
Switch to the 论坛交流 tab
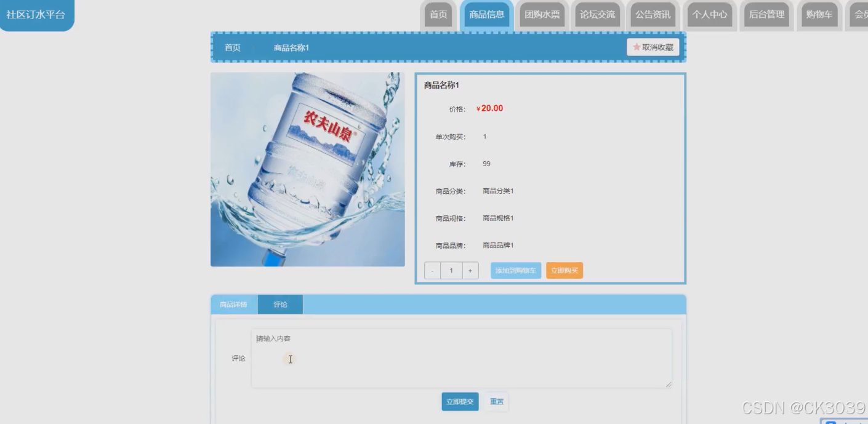(x=597, y=15)
